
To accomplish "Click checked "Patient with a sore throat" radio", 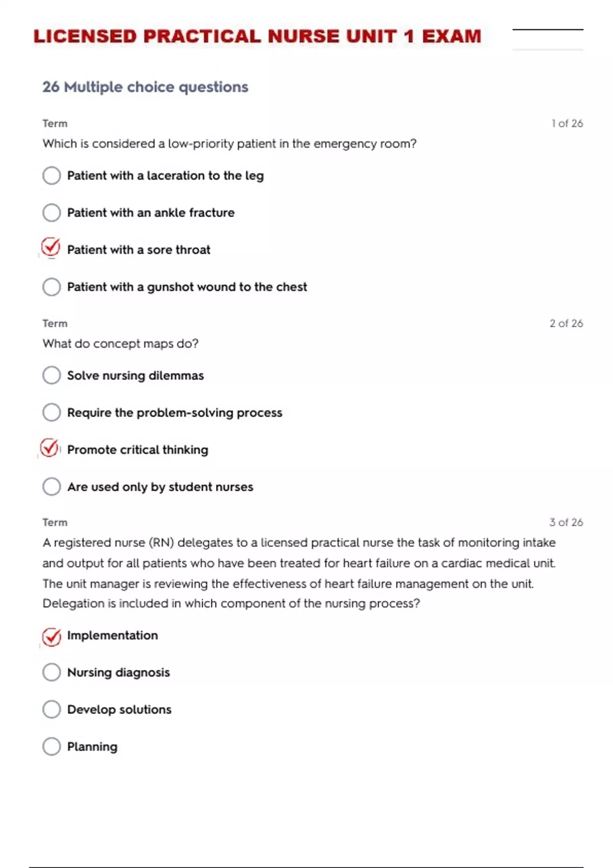I will tap(51, 248).
